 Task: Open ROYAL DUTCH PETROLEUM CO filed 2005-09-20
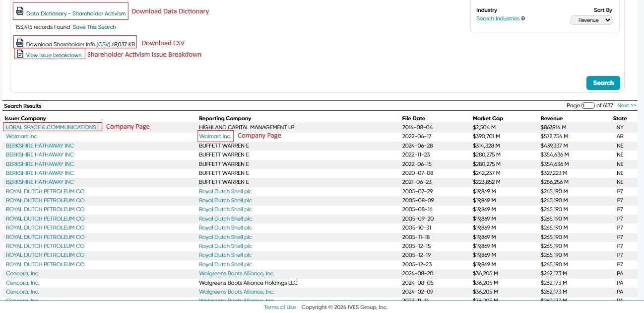click(45, 219)
